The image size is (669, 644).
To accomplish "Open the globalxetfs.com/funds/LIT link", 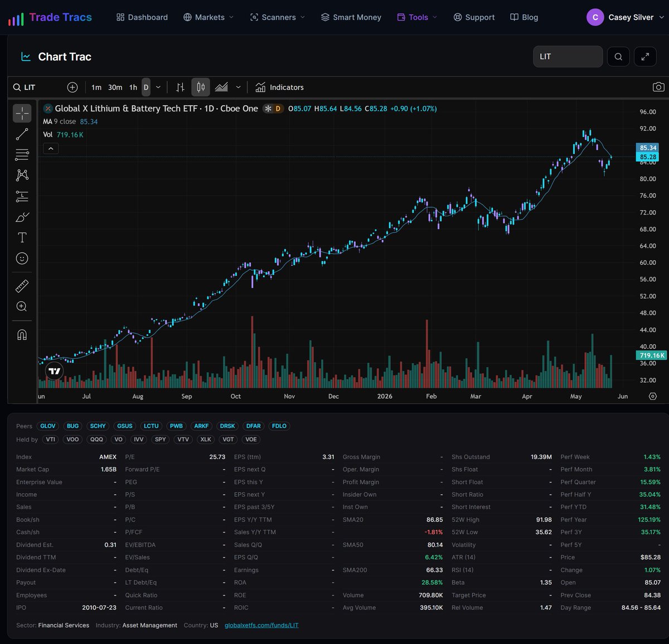I will (x=261, y=626).
